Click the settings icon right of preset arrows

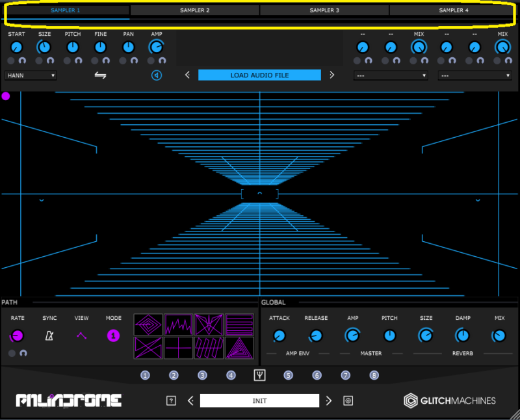coord(348,400)
